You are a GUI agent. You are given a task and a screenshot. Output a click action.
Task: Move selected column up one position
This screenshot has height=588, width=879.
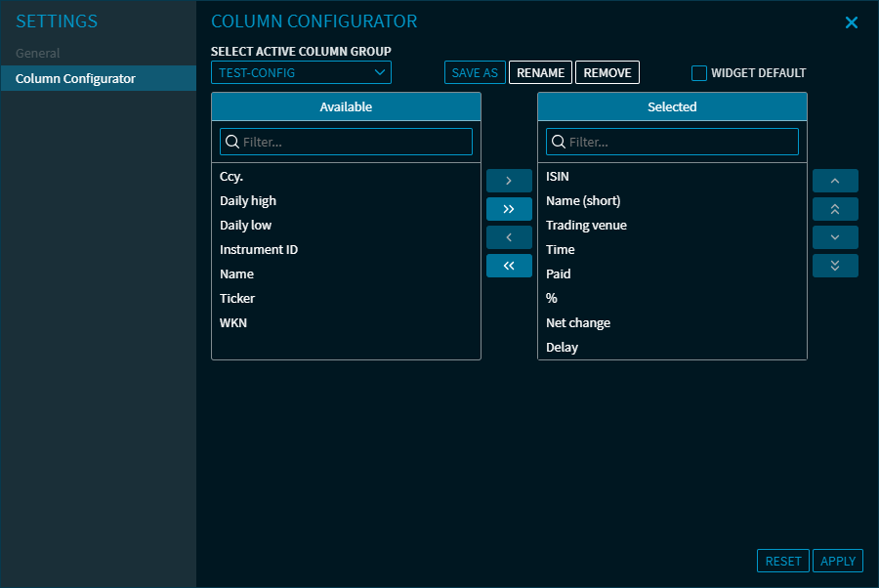coord(835,181)
